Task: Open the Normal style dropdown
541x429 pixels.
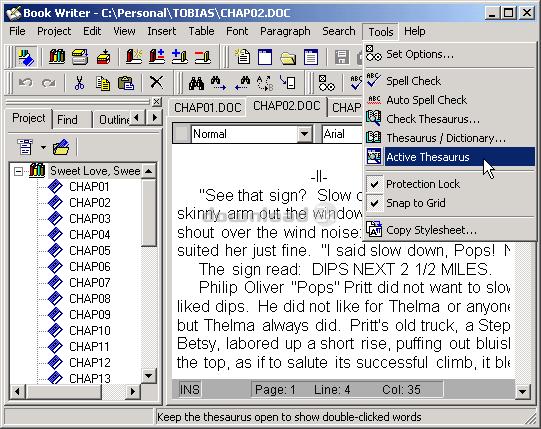Action: [304, 134]
